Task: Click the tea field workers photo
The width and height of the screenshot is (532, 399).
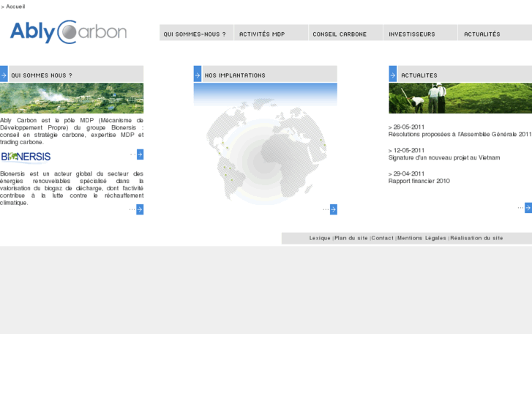Action: pos(460,98)
